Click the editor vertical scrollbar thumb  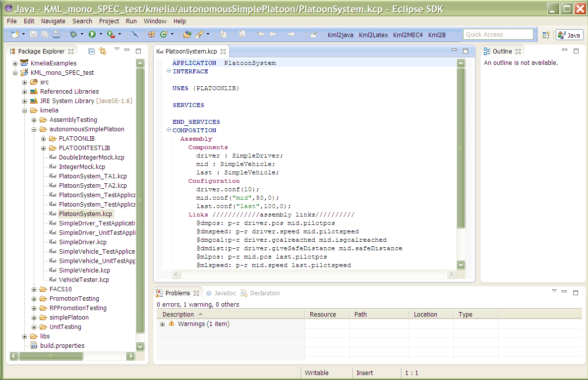point(461,148)
